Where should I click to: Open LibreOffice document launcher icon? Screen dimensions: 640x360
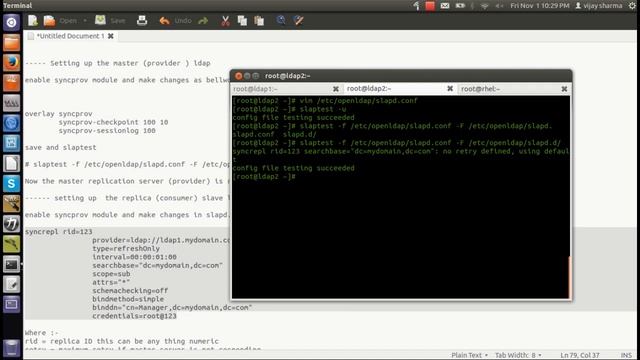(x=11, y=163)
